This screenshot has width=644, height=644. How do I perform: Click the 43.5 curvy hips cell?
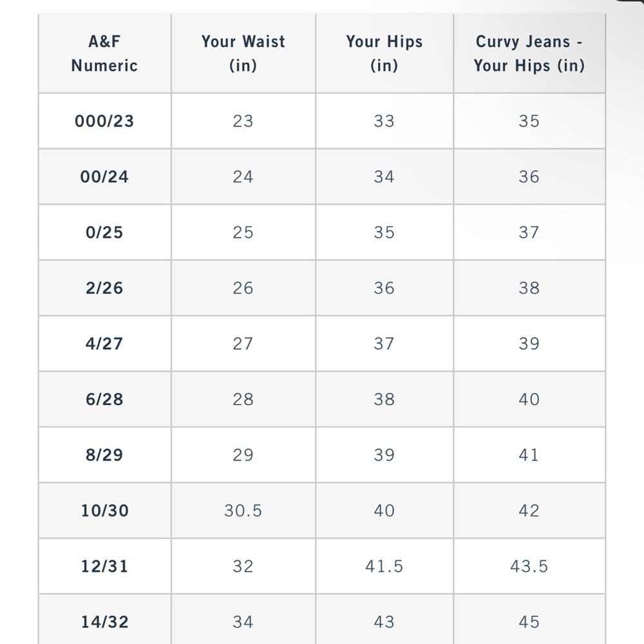[x=529, y=566]
